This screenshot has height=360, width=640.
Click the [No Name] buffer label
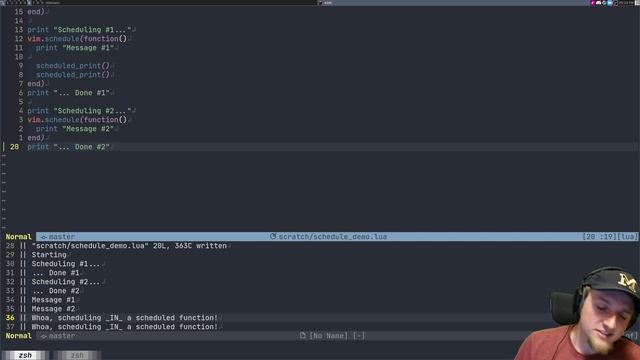(329, 336)
